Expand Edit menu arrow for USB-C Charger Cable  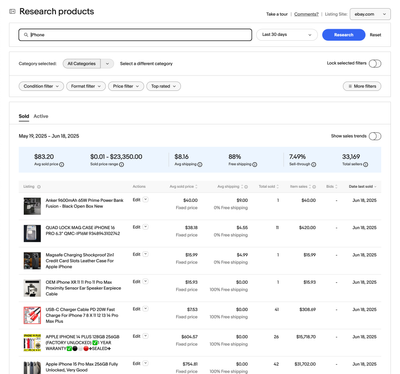click(145, 309)
